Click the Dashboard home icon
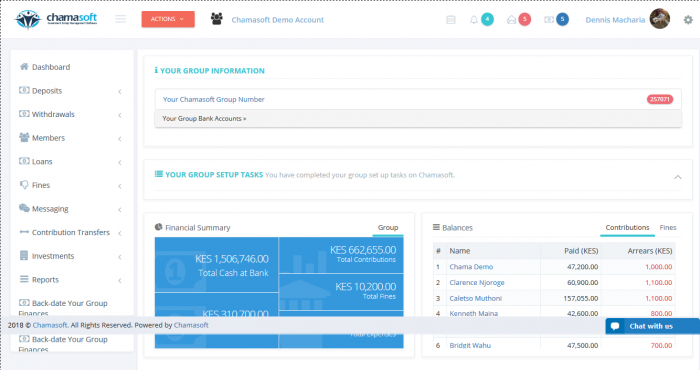Screen dimensions: 700x370 point(24,67)
